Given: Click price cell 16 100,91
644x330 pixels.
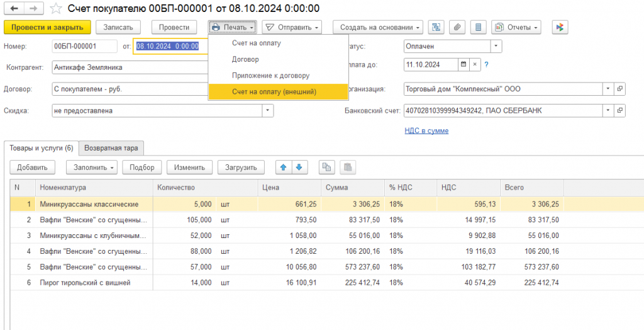Looking at the screenshot, I should coord(289,283).
